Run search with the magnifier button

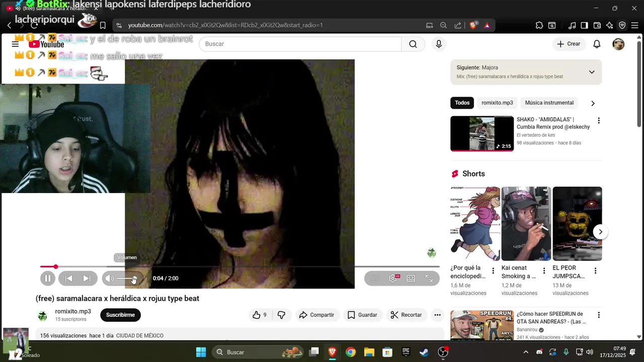tap(413, 44)
